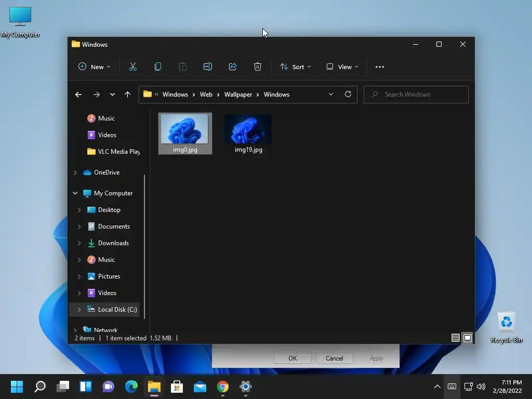This screenshot has width=532, height=399.
Task: Select Downloads in navigation pane
Action: (113, 243)
